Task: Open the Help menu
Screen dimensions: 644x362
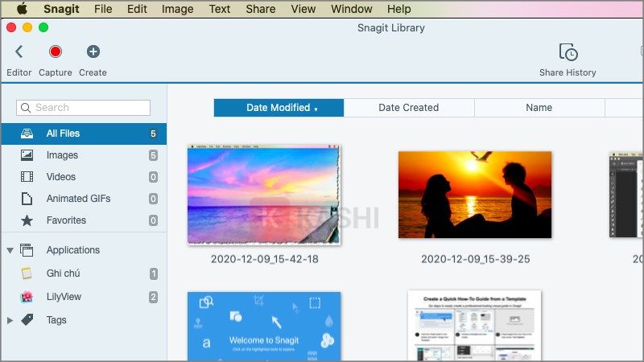Action: coord(398,9)
